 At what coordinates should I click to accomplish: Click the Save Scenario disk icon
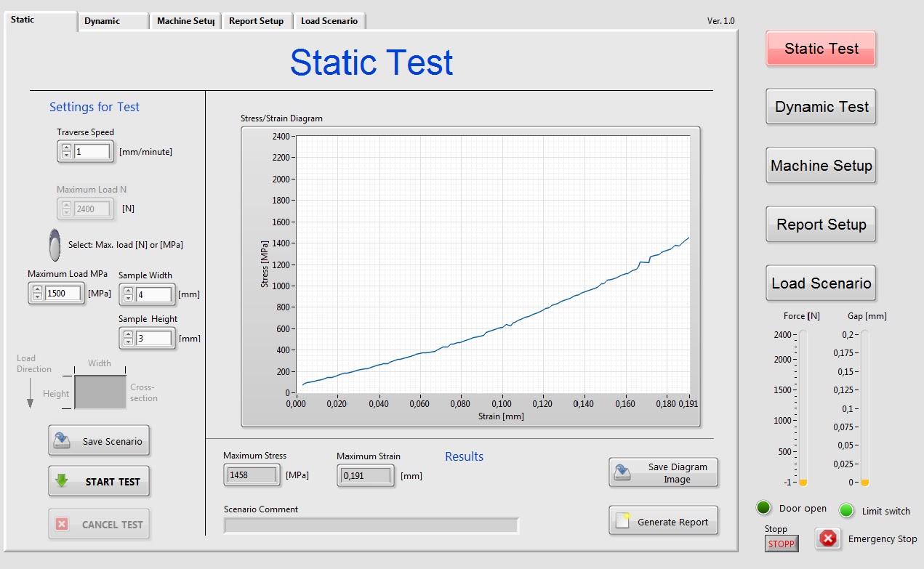tap(63, 440)
